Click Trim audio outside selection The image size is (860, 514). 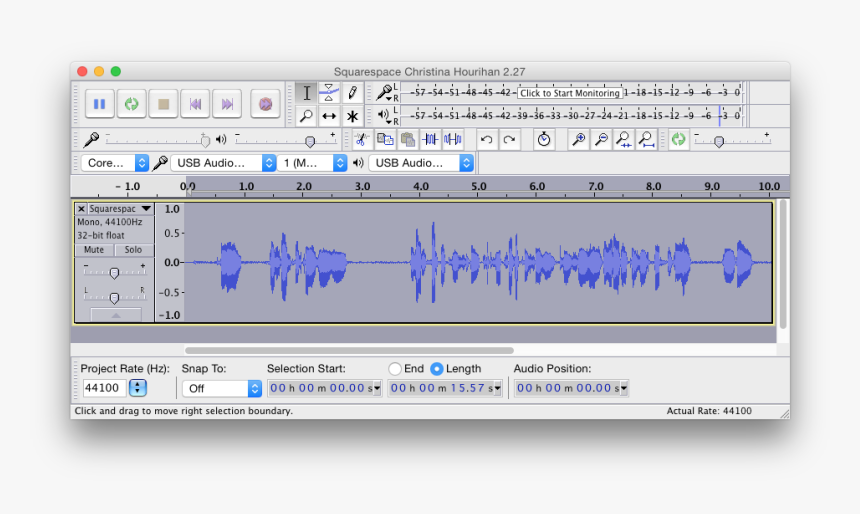click(430, 139)
